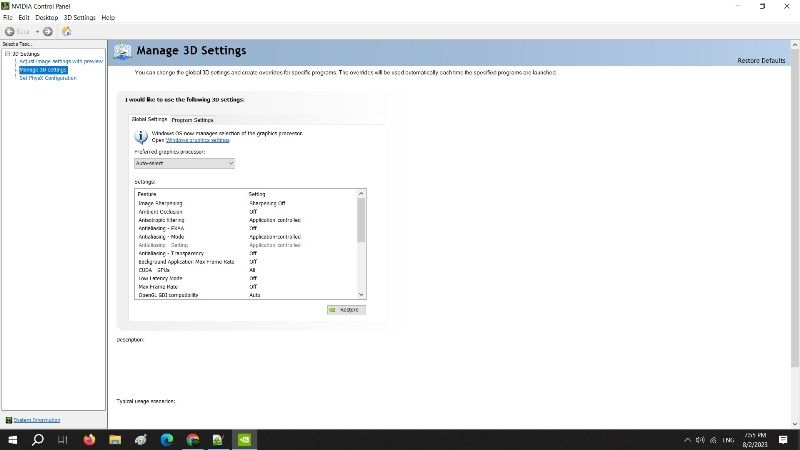Image resolution: width=800 pixels, height=450 pixels.
Task: Click the settings list scroll up arrow
Action: (x=361, y=193)
